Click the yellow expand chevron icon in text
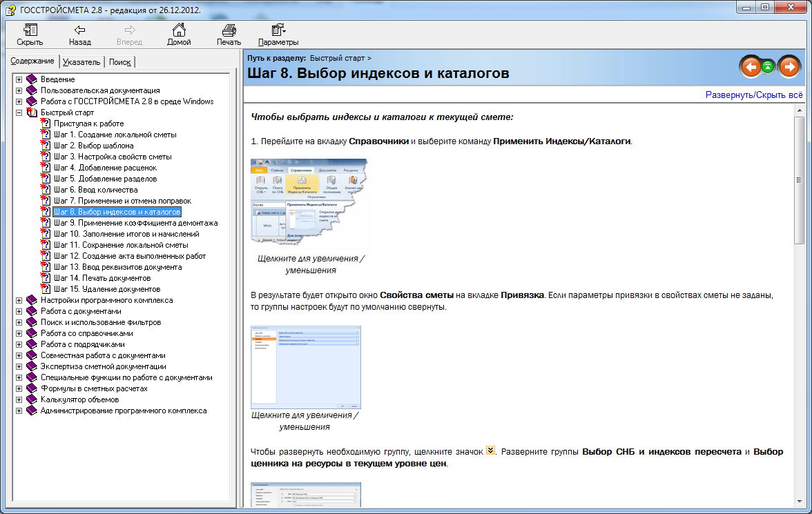The height and width of the screenshot is (514, 812). pyautogui.click(x=490, y=451)
